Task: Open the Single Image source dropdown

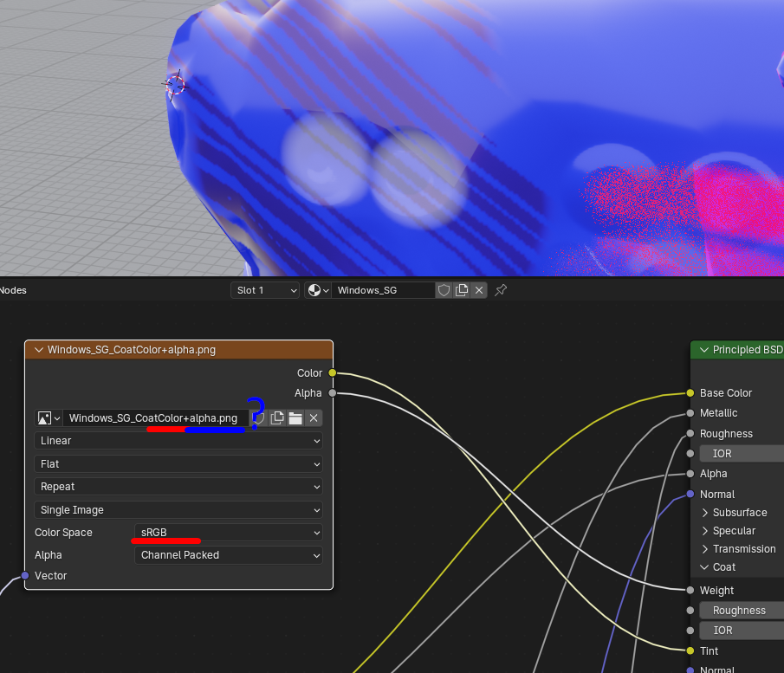Action: pyautogui.click(x=178, y=510)
